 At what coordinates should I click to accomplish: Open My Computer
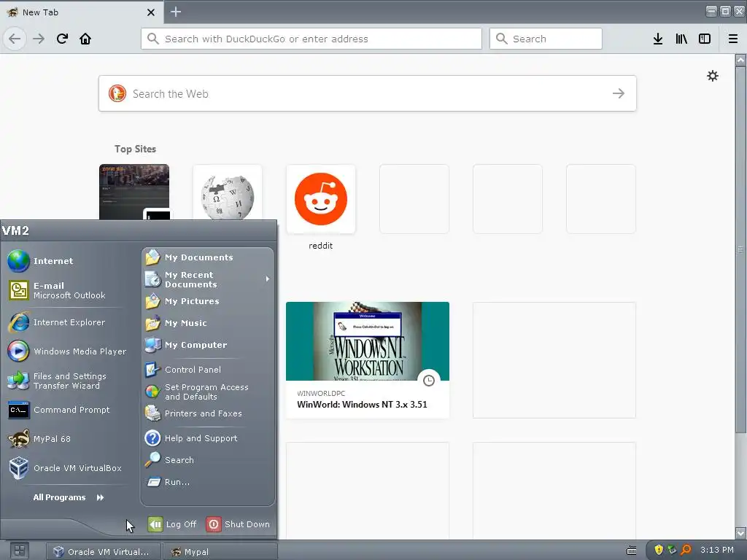coord(208,345)
